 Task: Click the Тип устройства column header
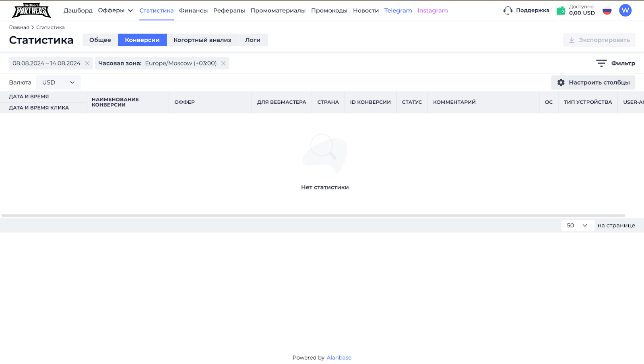588,102
